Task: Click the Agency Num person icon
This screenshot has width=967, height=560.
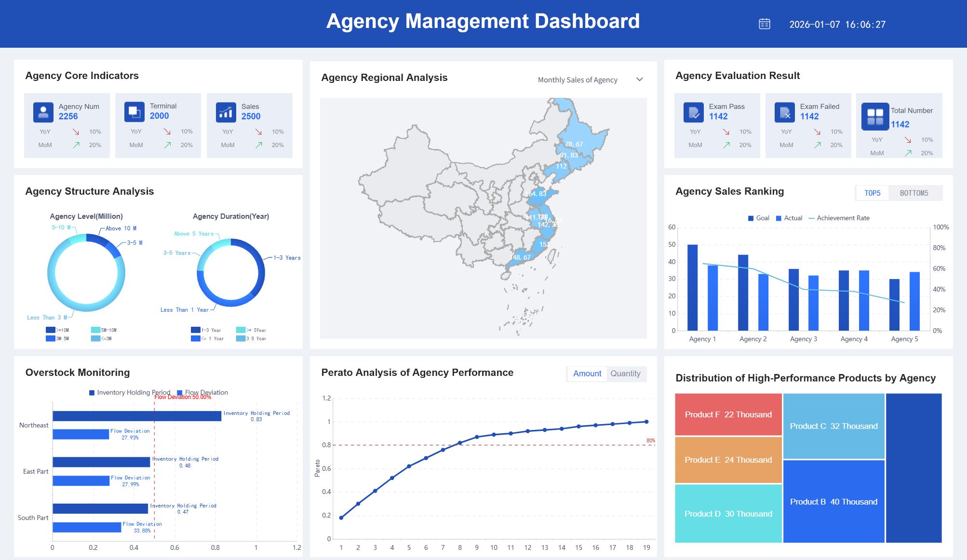Action: pos(43,112)
